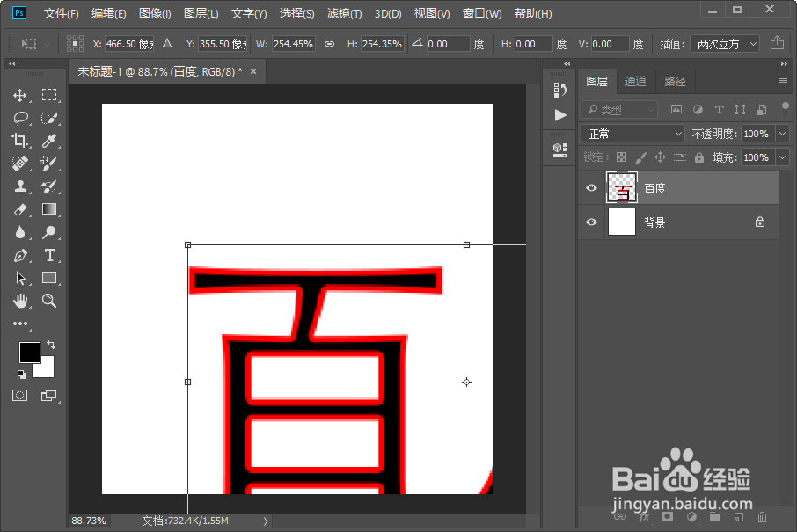This screenshot has width=797, height=532.
Task: Select the Brush tool
Action: tap(49, 164)
